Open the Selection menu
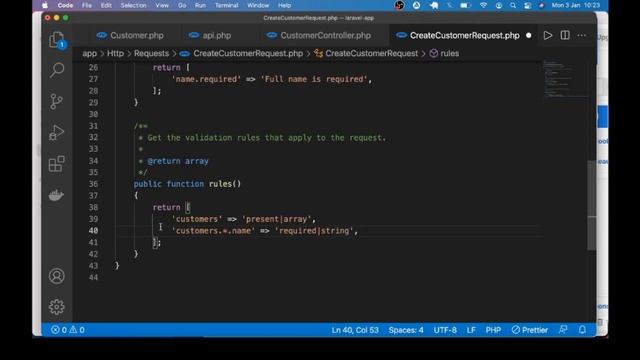 point(133,5)
